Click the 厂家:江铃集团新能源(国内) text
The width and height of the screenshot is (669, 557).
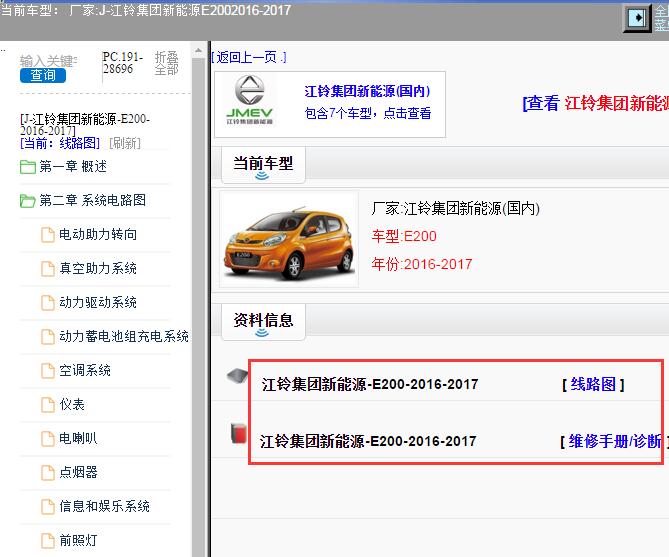(x=455, y=208)
